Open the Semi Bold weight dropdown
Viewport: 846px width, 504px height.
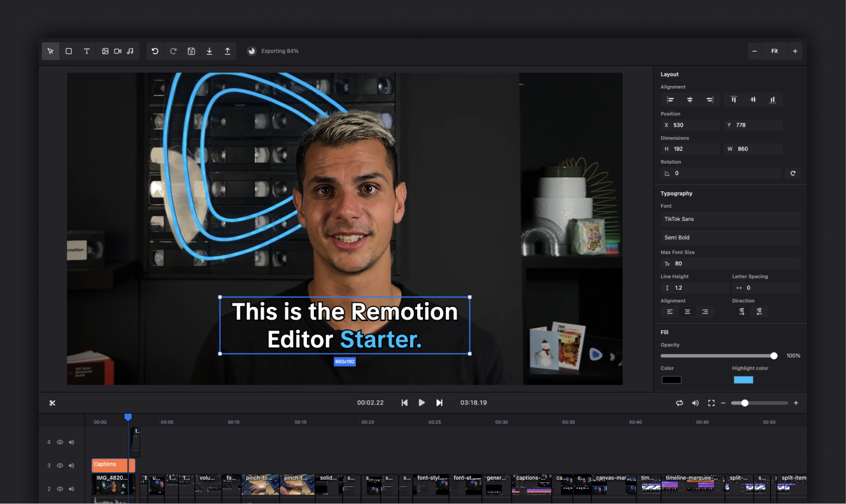coord(731,237)
